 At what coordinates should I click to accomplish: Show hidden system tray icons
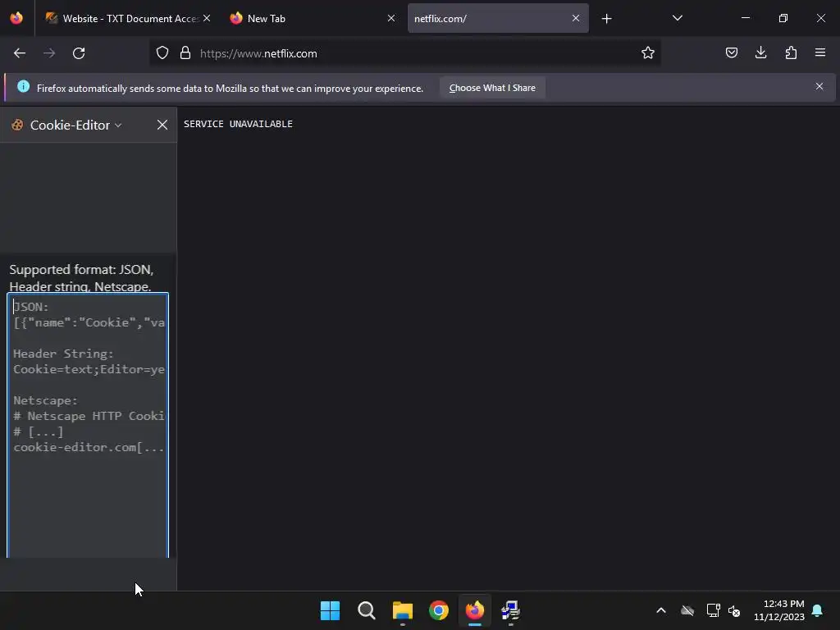point(661,610)
